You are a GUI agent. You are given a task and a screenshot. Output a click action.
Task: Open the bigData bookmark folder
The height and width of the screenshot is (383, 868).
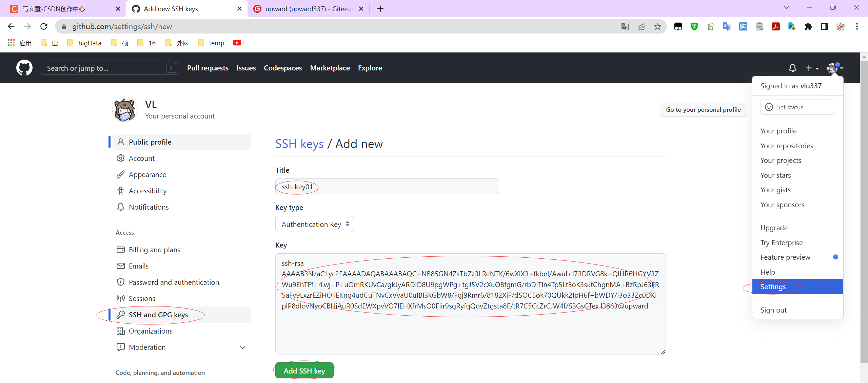84,43
